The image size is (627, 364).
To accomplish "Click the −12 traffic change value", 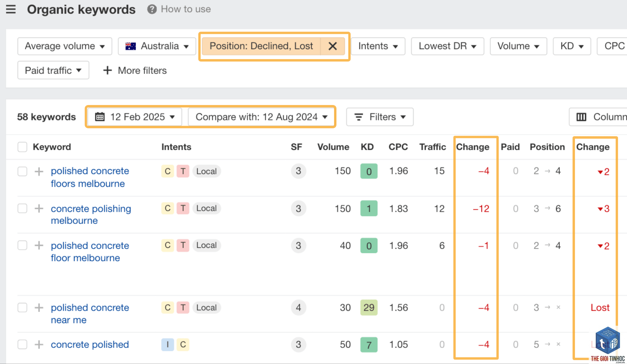I will [481, 209].
